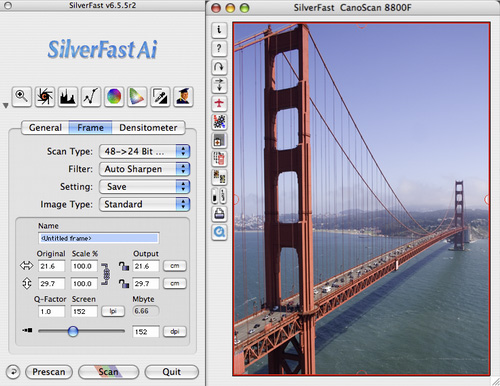Open the Image Type Standard dropdown
This screenshot has height=386, width=500.
point(144,204)
